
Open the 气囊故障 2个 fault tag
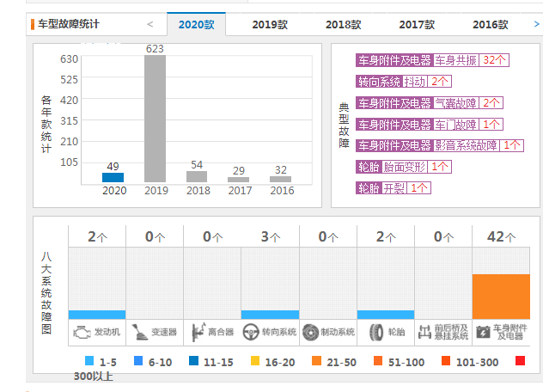point(430,103)
